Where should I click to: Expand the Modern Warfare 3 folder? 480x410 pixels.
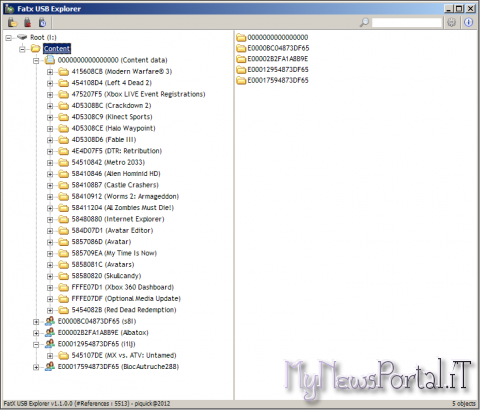pos(50,72)
